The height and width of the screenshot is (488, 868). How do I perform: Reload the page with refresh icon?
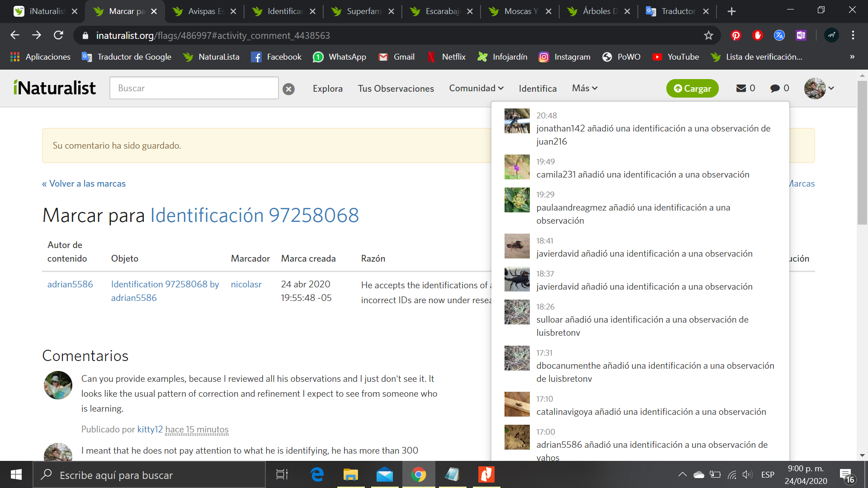[58, 35]
